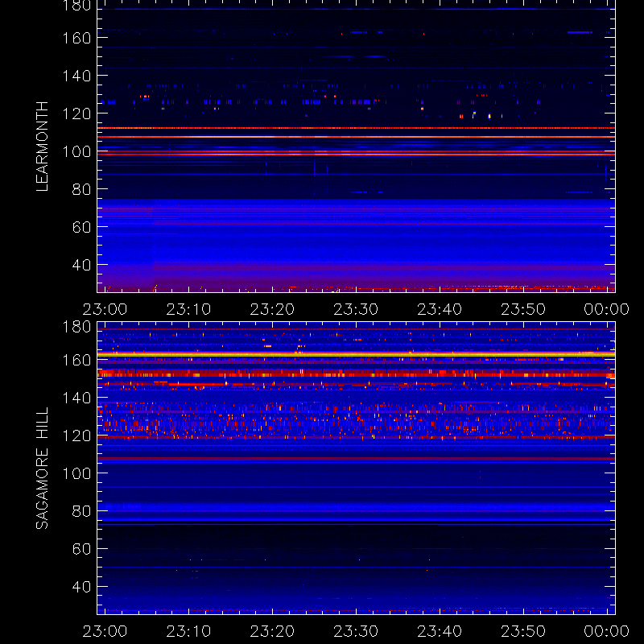Click 23:30 time label under Learmonth plot
644x644 pixels.
click(356, 309)
